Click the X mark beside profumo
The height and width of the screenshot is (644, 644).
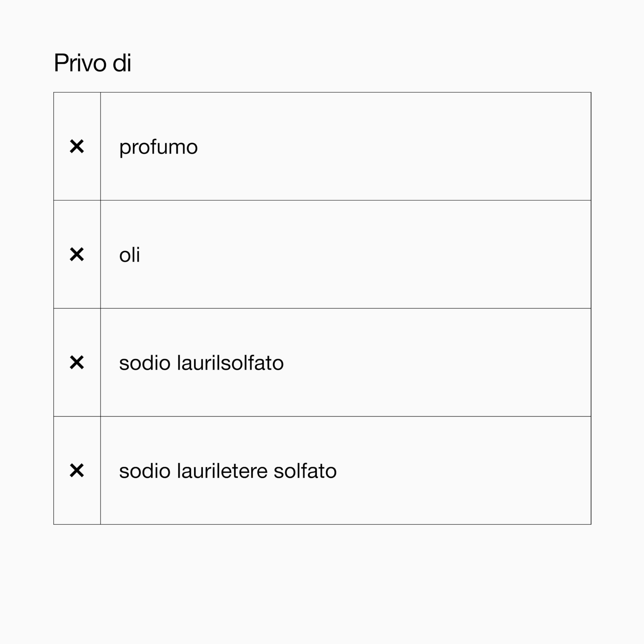[x=77, y=146]
